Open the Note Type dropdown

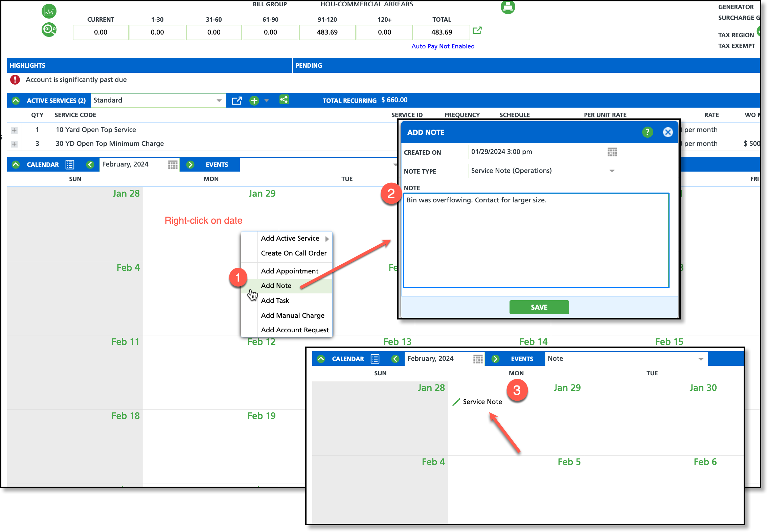[x=612, y=171]
